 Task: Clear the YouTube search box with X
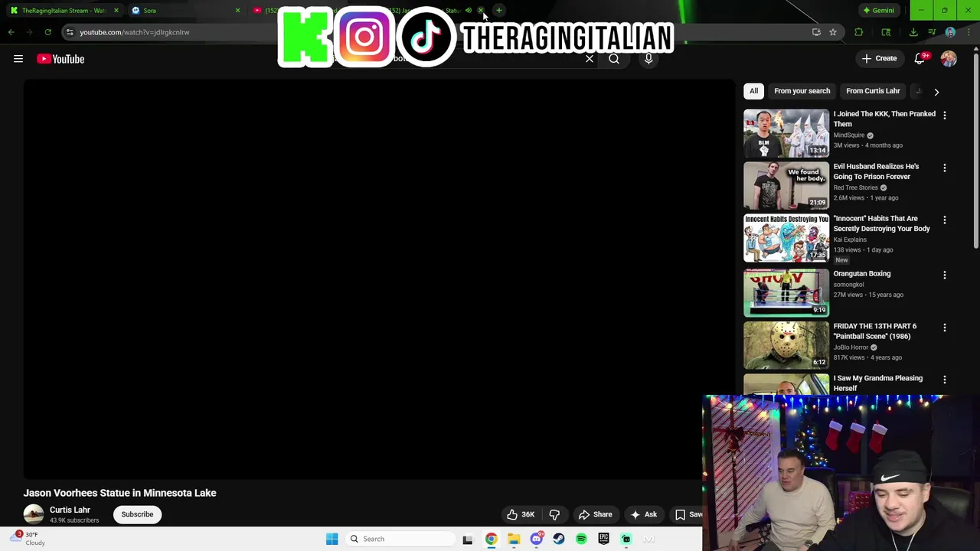(590, 58)
